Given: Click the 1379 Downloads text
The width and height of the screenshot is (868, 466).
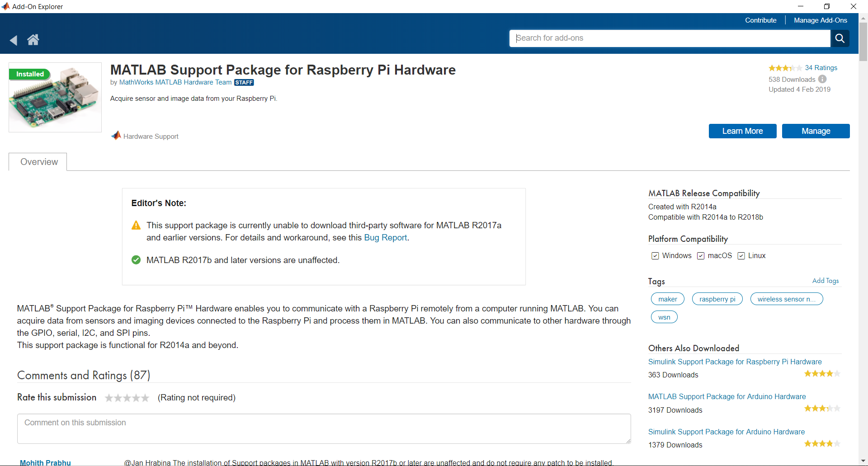Looking at the screenshot, I should click(675, 445).
